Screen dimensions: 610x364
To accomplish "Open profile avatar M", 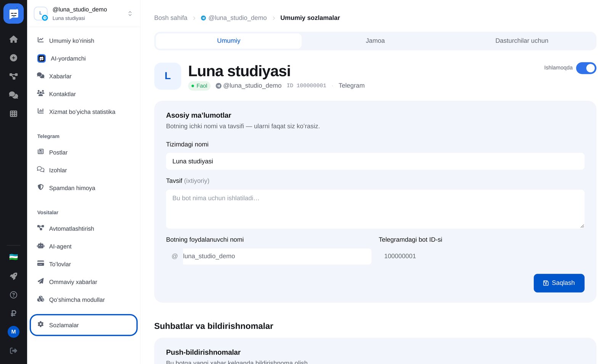I will 13,332.
